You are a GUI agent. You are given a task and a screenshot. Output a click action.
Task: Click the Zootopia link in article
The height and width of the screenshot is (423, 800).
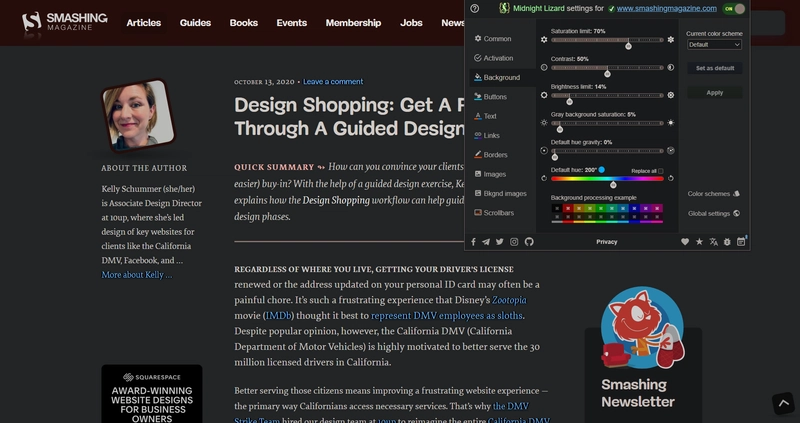click(x=509, y=300)
